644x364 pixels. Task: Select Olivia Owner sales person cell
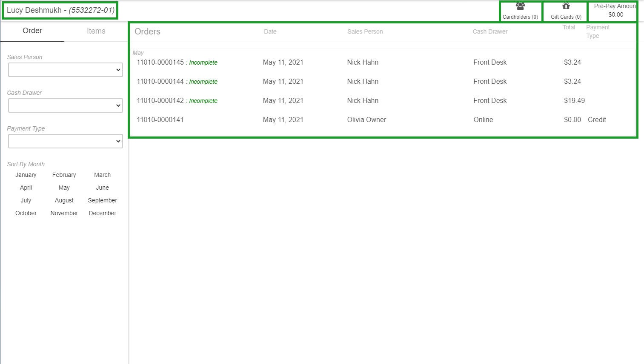tap(366, 119)
